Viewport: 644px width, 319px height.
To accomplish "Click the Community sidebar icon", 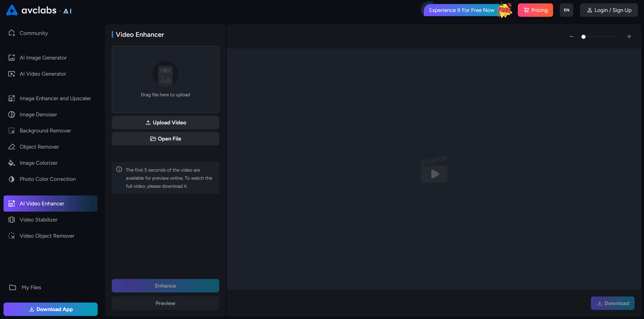I will tap(12, 33).
